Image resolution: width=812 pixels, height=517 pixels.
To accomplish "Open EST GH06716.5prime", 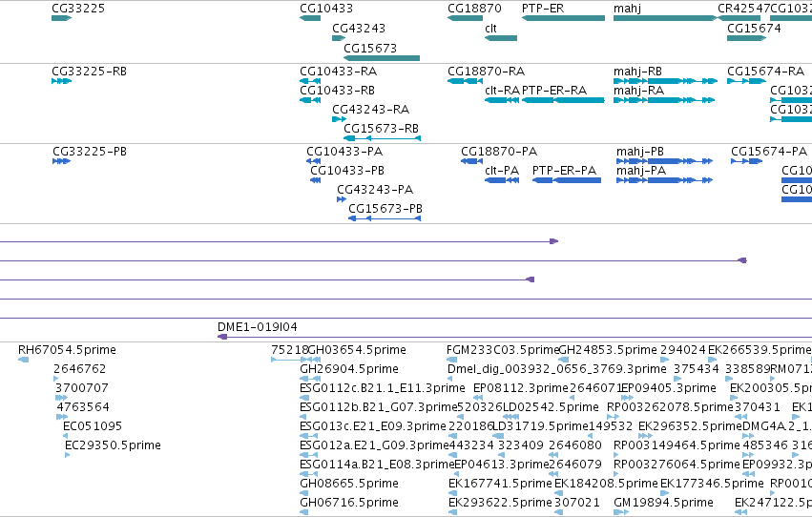I will tap(349, 503).
